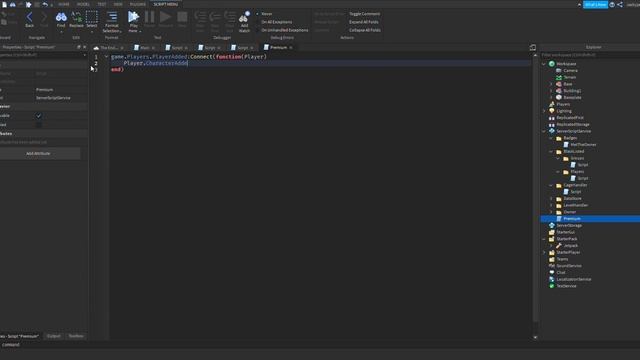This screenshot has height=360, width=640.
Task: Switch to Output panel tab at bottom
Action: (x=53, y=336)
